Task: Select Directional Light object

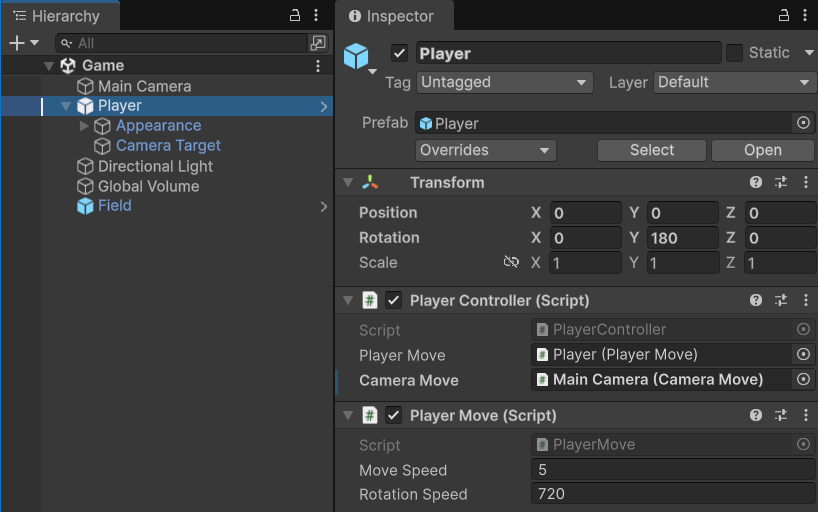Action: pos(155,166)
